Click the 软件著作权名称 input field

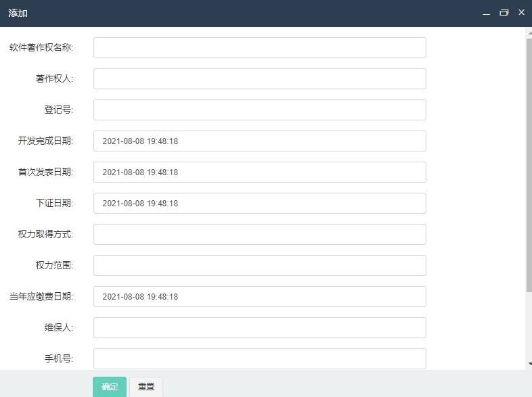click(x=259, y=48)
